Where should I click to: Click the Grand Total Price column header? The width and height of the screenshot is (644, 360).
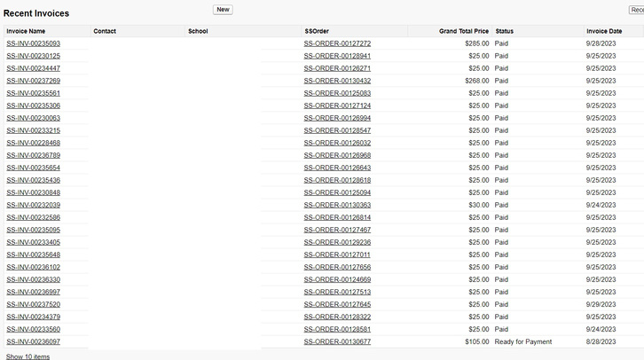pos(464,31)
